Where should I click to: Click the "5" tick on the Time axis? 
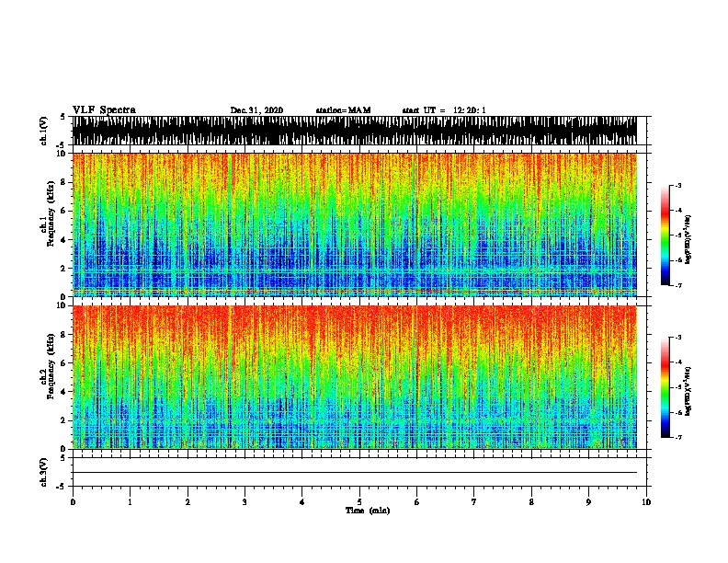click(359, 502)
